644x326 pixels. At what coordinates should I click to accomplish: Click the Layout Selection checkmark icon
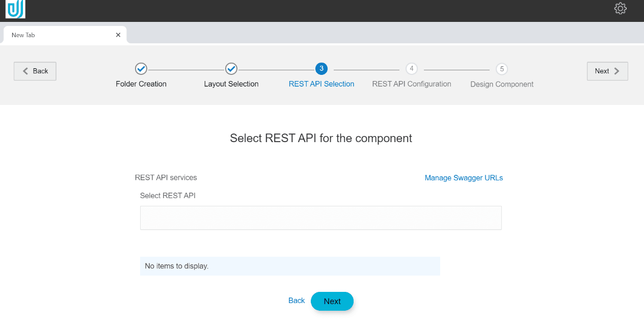[231, 69]
